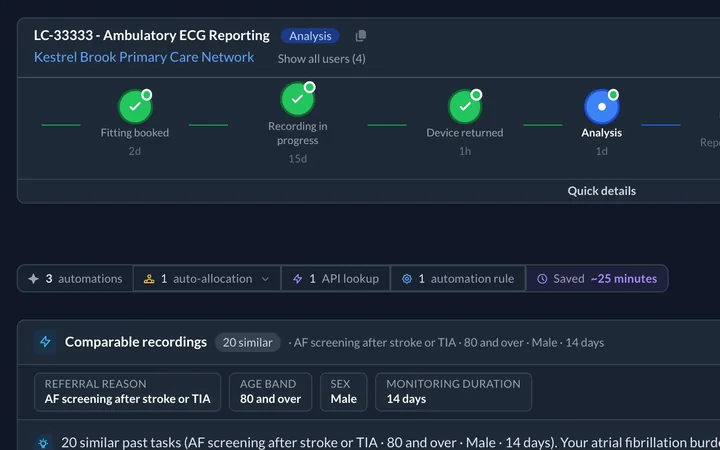
Task: Click the clock icon next to Saved
Action: (542, 279)
